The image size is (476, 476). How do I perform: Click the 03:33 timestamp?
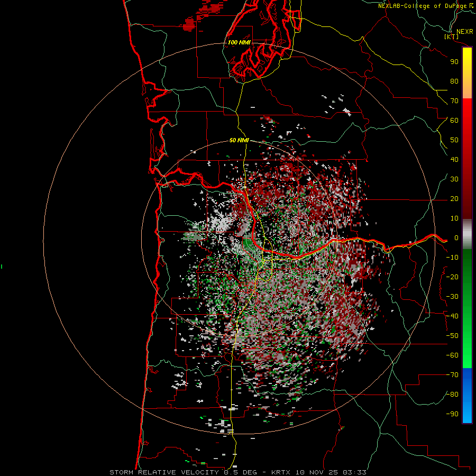[354, 472]
